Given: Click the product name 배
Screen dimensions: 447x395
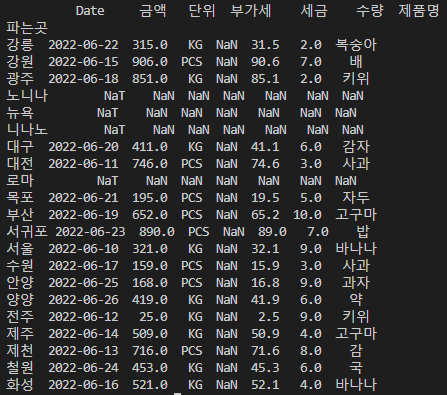Looking at the screenshot, I should [356, 62].
